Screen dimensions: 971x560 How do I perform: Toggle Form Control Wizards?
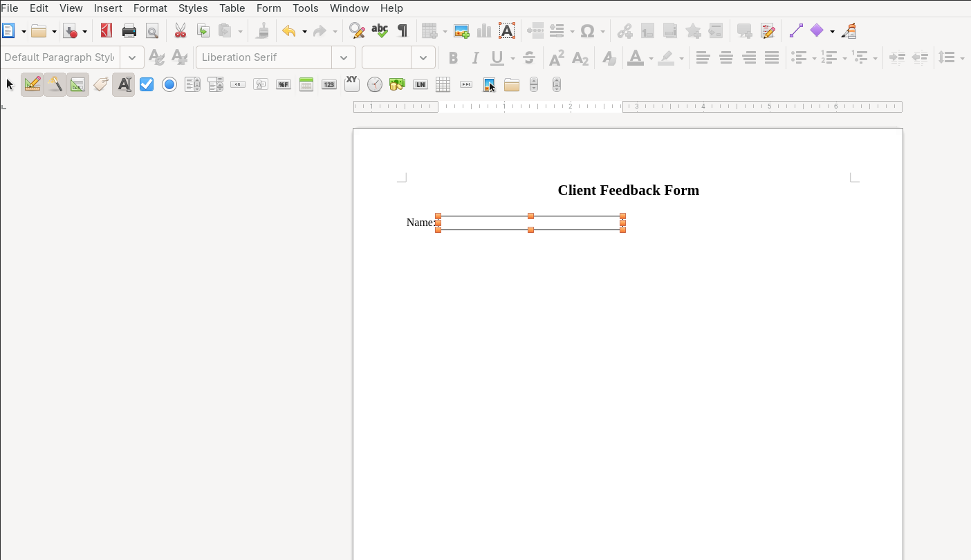(x=55, y=84)
